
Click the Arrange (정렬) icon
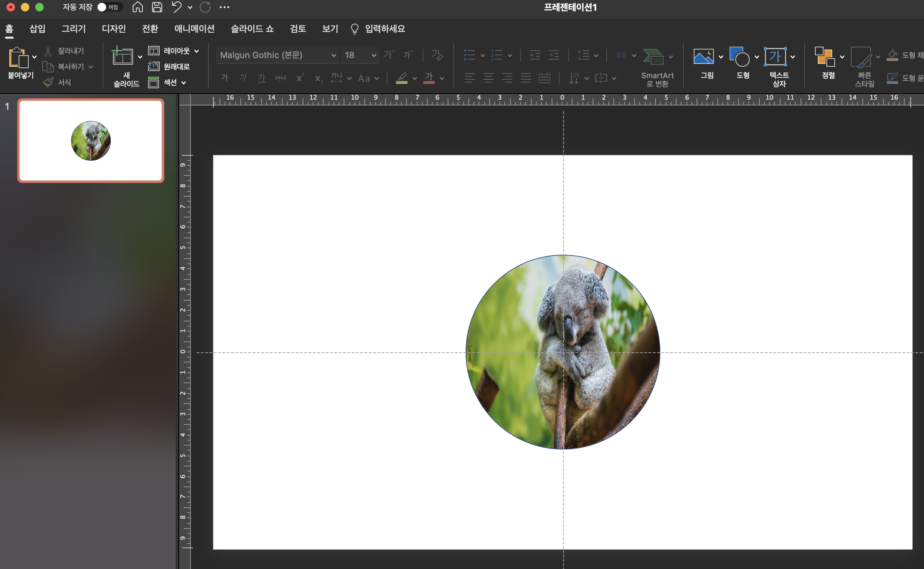pyautogui.click(x=824, y=57)
